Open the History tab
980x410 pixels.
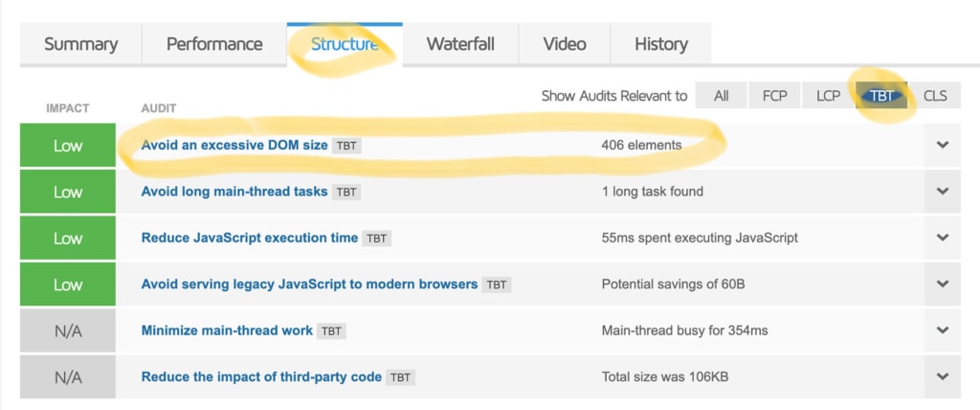661,44
